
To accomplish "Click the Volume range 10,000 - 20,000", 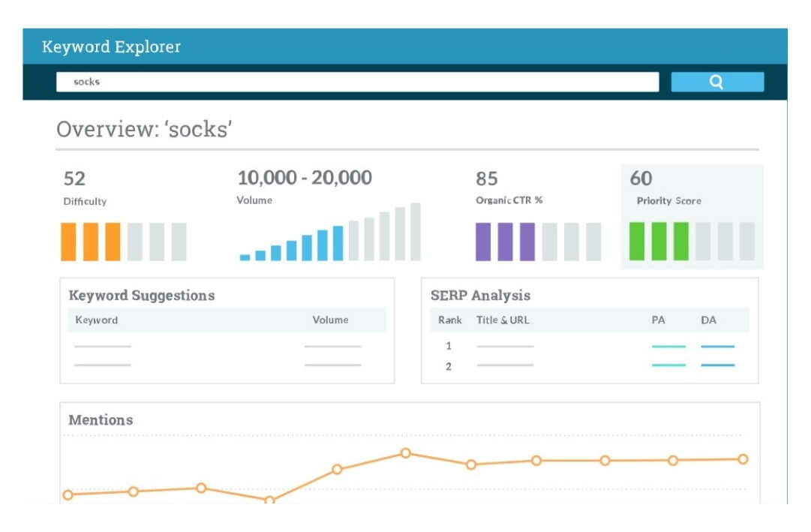I will pyautogui.click(x=305, y=178).
